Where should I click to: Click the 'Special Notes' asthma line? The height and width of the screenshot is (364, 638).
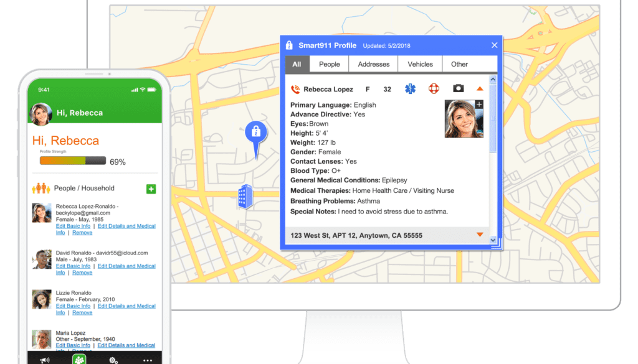tap(369, 212)
